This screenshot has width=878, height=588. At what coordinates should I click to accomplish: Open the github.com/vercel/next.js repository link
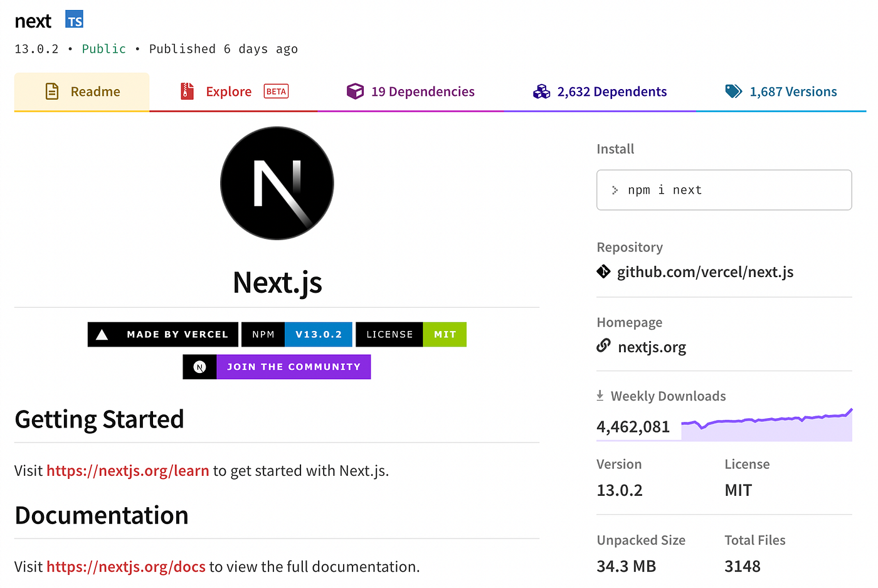[705, 272]
